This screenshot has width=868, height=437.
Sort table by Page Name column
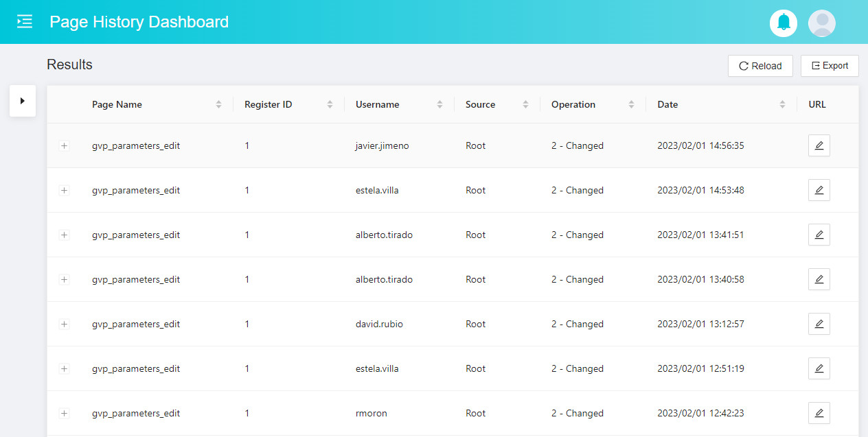pyautogui.click(x=117, y=104)
